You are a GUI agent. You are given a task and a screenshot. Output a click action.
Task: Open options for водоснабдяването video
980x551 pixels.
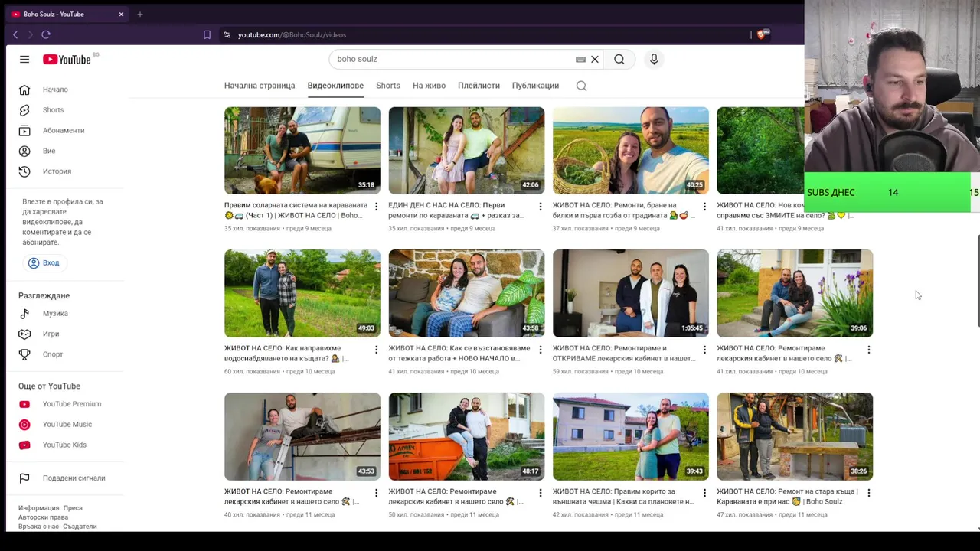click(376, 350)
